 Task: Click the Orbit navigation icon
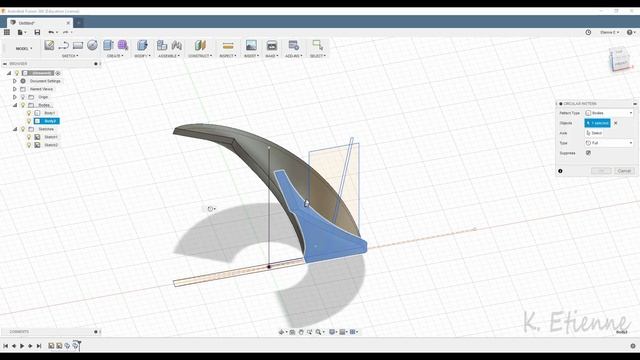(x=282, y=332)
